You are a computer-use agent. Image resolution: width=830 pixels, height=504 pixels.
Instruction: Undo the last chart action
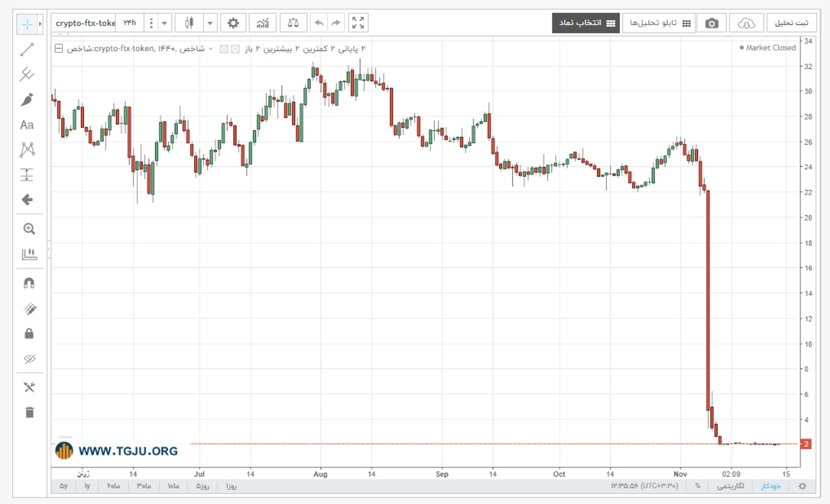click(319, 23)
